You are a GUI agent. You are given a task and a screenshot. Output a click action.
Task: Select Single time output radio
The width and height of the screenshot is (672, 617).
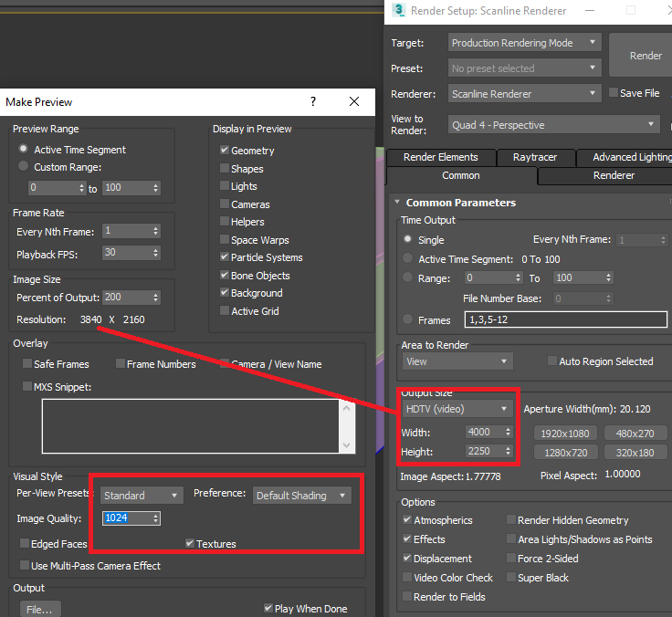coord(408,239)
